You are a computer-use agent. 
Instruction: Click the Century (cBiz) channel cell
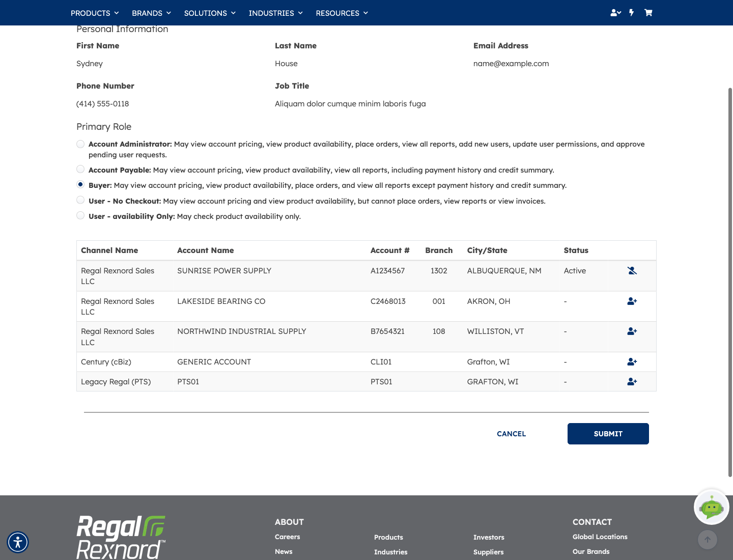click(x=106, y=362)
